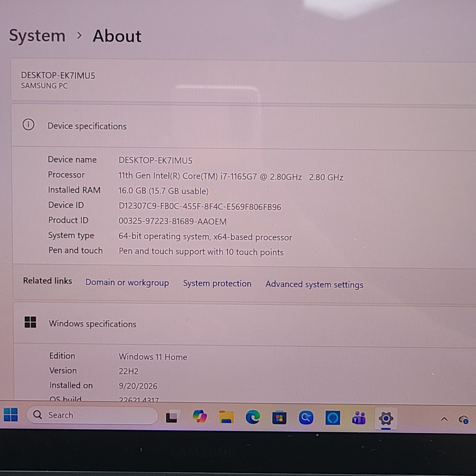
Task: Select the 22H2 version value
Action: click(129, 371)
